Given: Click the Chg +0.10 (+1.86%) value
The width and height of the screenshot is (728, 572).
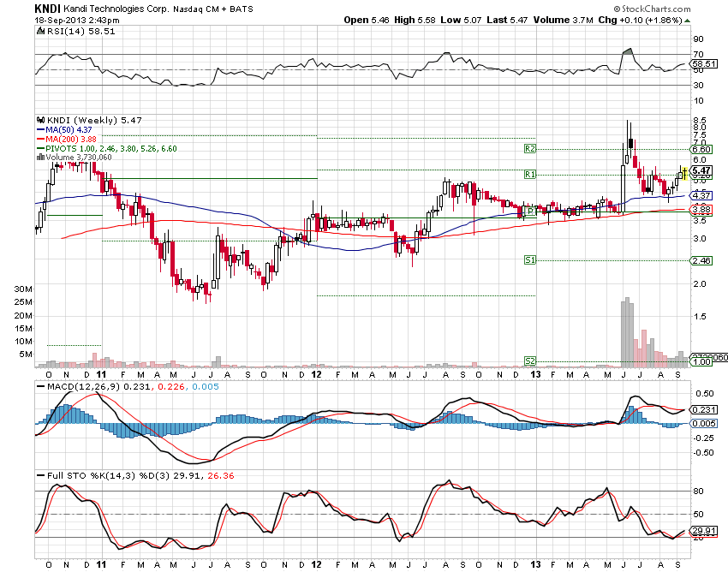Looking at the screenshot, I should point(640,20).
